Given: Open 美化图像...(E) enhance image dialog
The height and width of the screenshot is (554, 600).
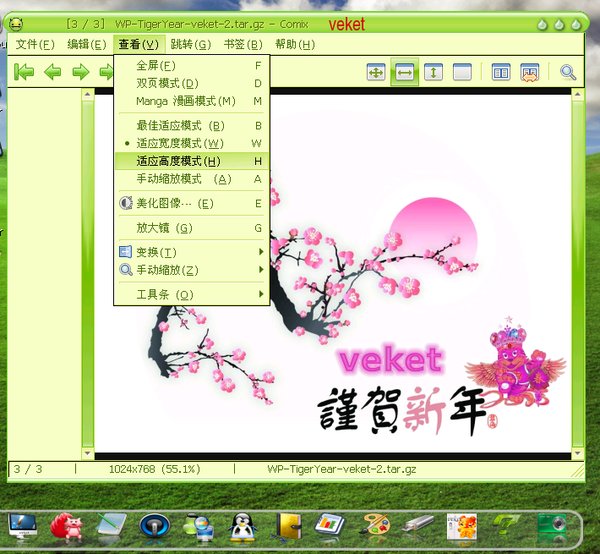Looking at the screenshot, I should (x=192, y=203).
